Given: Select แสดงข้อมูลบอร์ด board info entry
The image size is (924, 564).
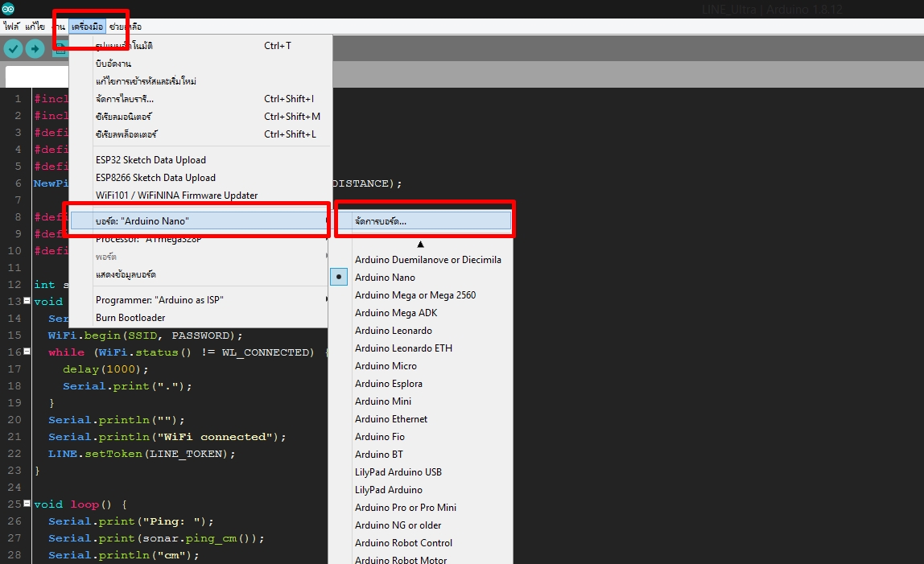Looking at the screenshot, I should [199, 274].
